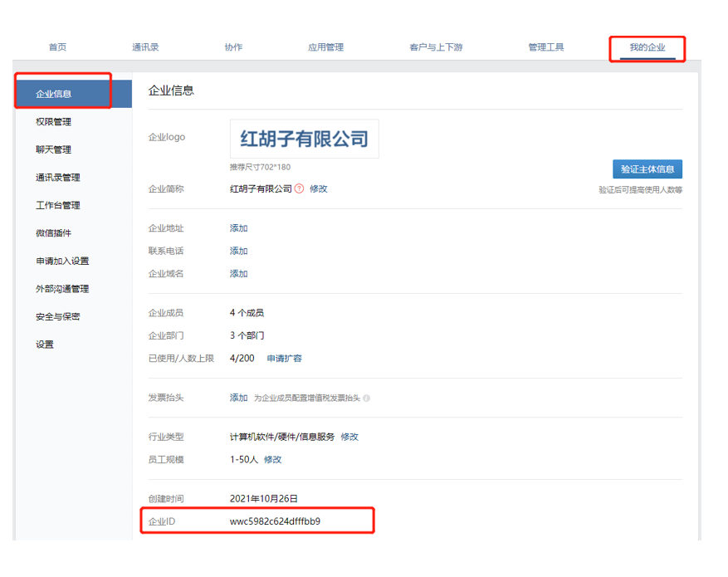Click the 1-50人 employee scale value
This screenshot has width=728, height=577.
244,460
